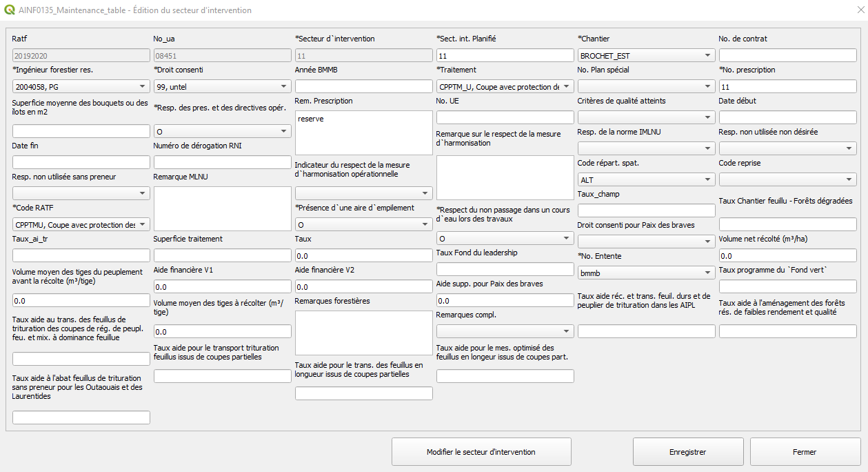This screenshot has width=868, height=472.
Task: Save the form with Enregistrer
Action: click(688, 452)
